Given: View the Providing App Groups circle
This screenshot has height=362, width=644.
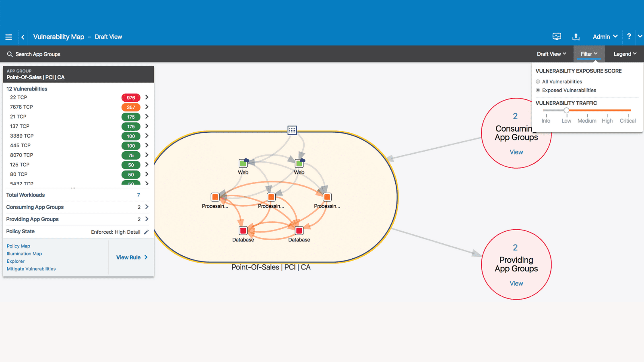Looking at the screenshot, I should click(x=516, y=284).
